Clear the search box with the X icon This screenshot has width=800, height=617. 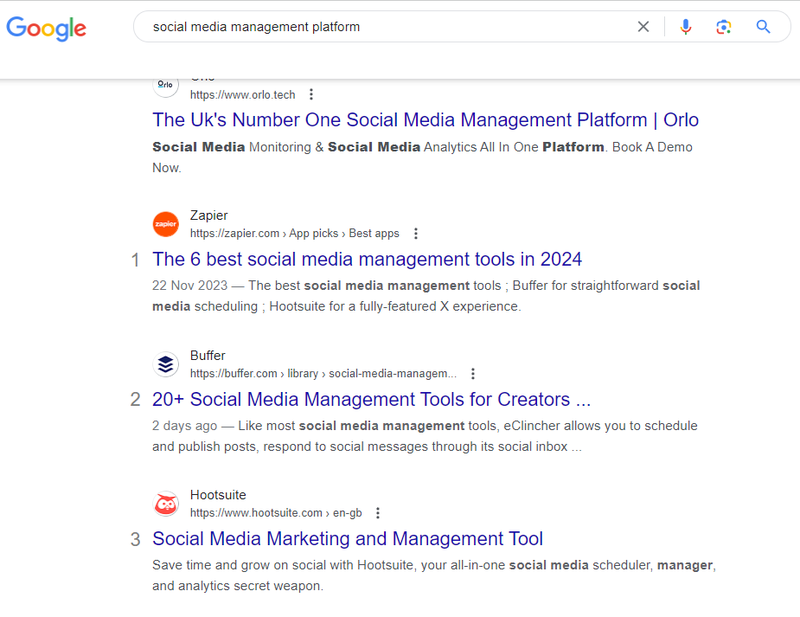[643, 27]
